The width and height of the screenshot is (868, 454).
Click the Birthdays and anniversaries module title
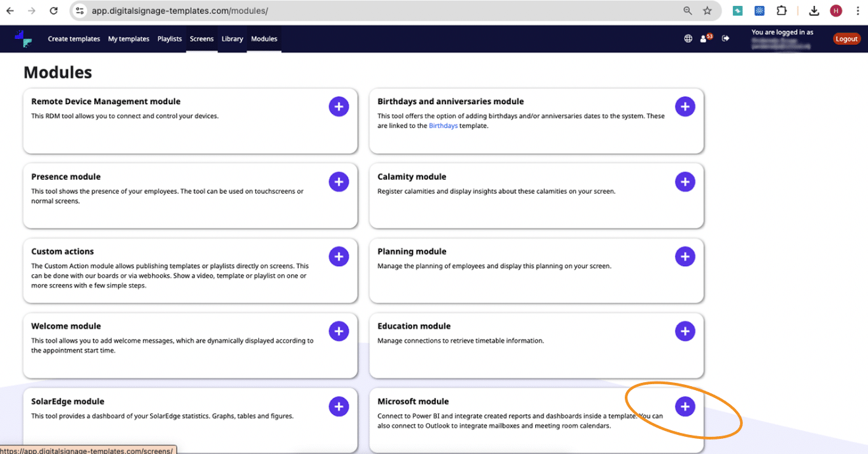(x=451, y=101)
